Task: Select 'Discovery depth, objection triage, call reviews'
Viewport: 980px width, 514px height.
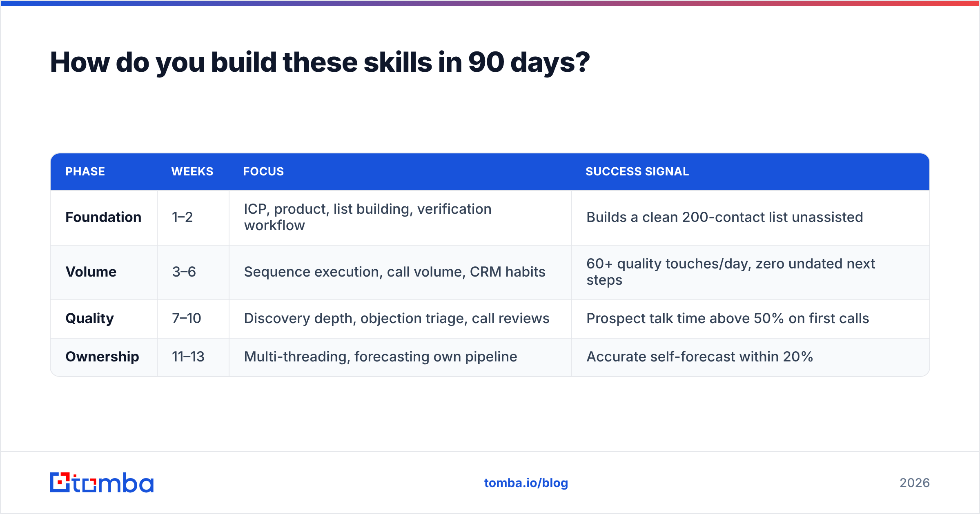Action: coord(396,318)
